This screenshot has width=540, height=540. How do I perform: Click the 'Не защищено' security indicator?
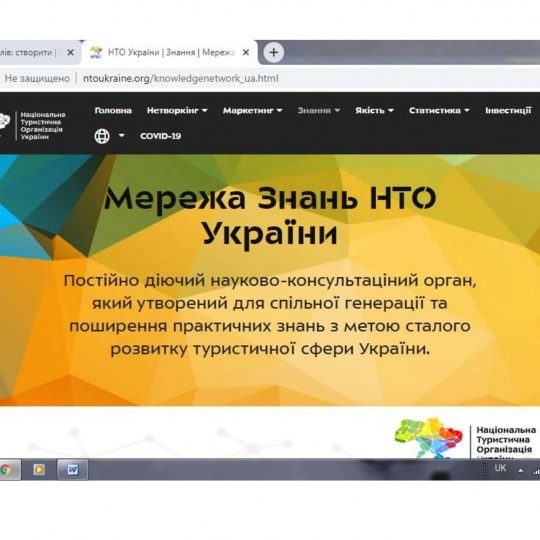point(37,79)
